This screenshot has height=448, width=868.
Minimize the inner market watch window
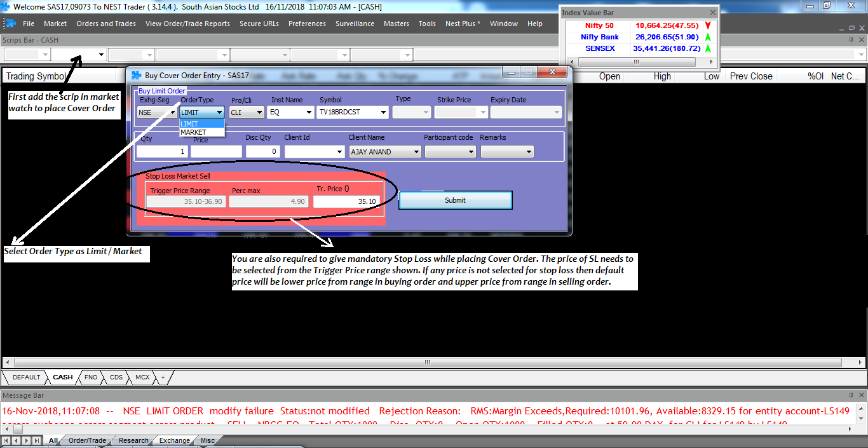pos(841,28)
